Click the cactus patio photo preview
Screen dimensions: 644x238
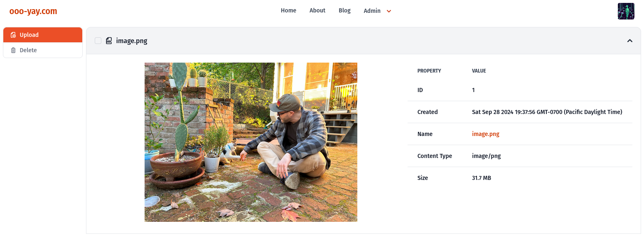(251, 142)
